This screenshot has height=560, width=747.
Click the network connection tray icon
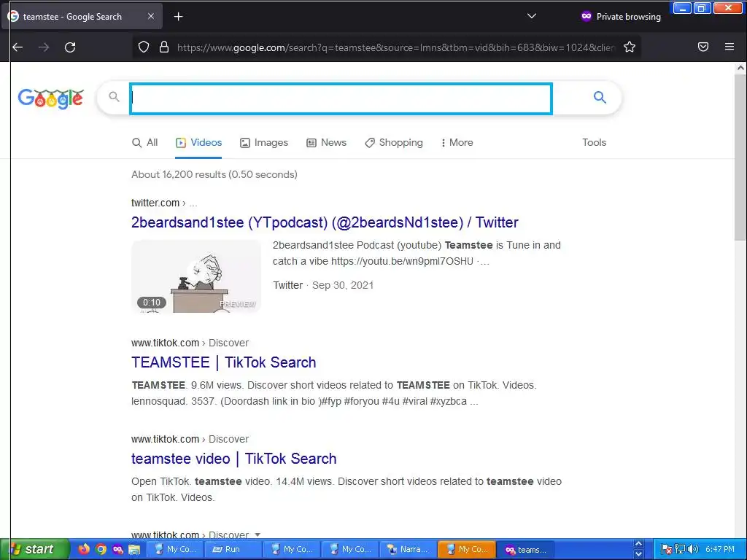679,549
